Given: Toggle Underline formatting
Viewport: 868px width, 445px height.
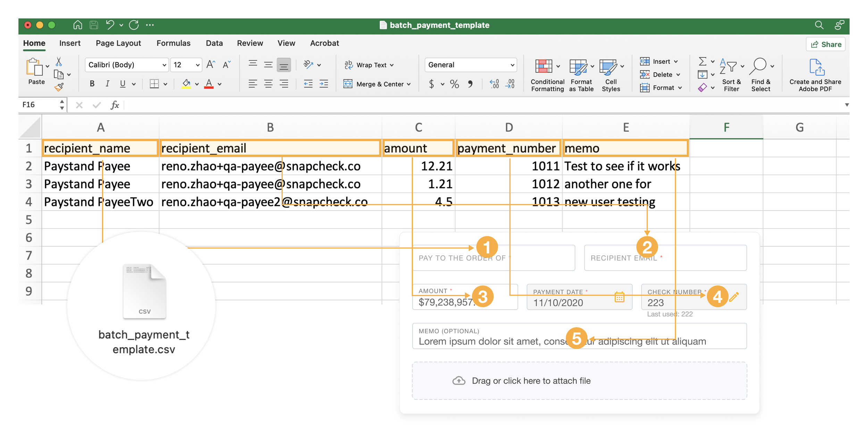Looking at the screenshot, I should pos(123,84).
